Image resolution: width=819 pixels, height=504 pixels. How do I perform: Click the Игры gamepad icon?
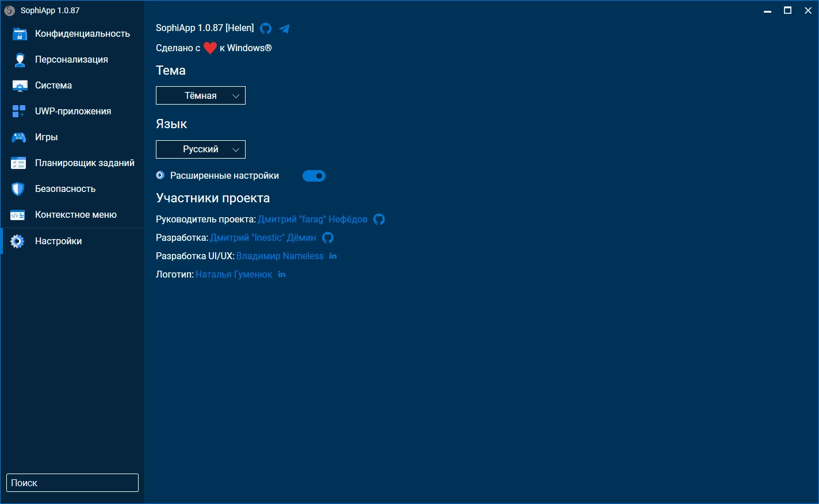click(19, 137)
